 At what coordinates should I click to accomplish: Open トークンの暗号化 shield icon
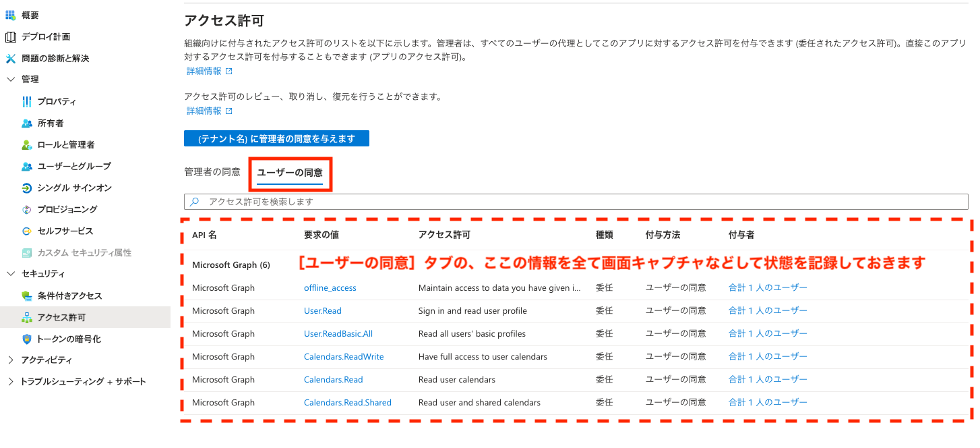coord(27,339)
